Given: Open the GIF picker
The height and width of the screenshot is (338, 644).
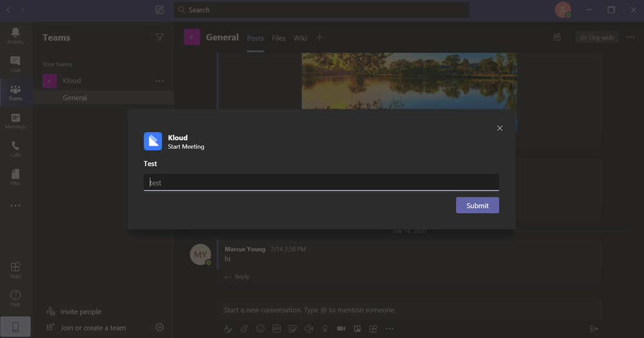Looking at the screenshot, I should point(277,328).
